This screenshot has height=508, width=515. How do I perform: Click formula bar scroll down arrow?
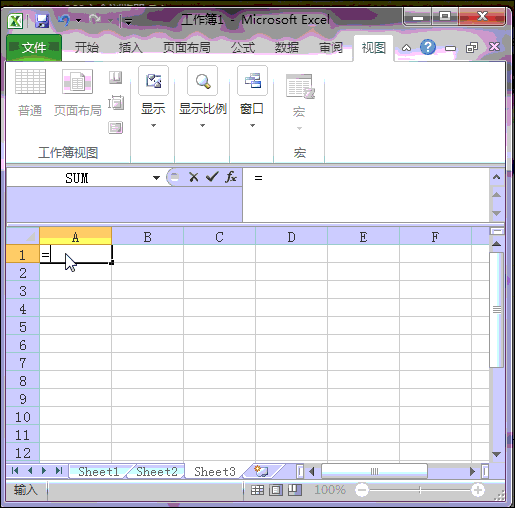[497, 213]
